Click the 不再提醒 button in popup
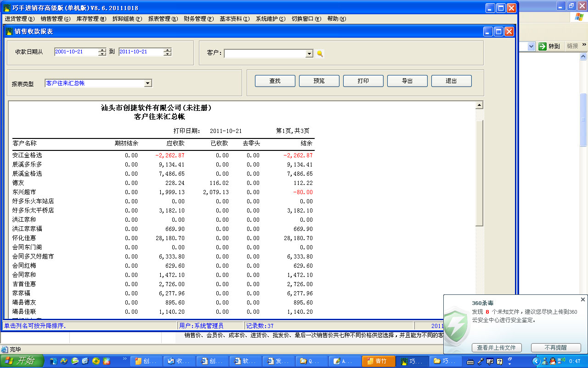Image resolution: width=588 pixels, height=368 pixels. tap(556, 348)
